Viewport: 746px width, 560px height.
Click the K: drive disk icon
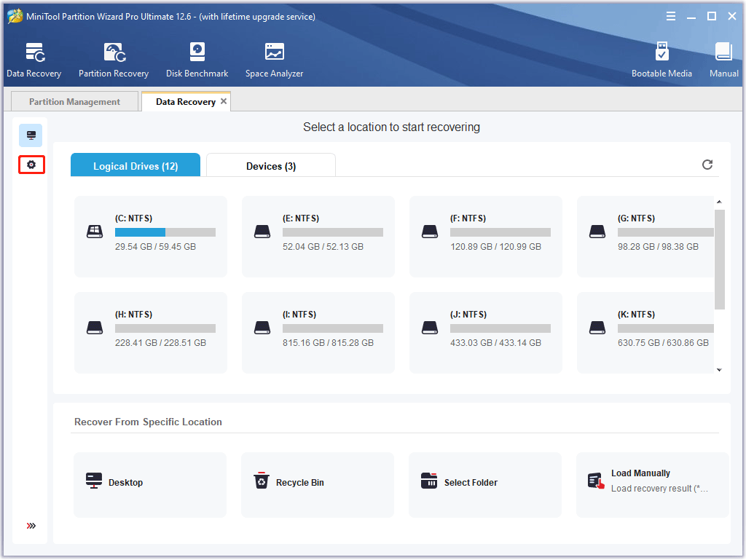point(597,328)
